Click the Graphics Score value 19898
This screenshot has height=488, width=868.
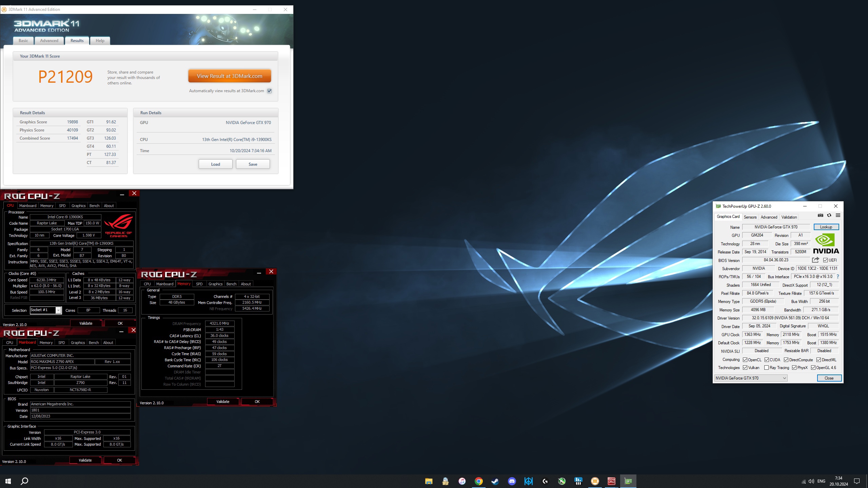(72, 122)
